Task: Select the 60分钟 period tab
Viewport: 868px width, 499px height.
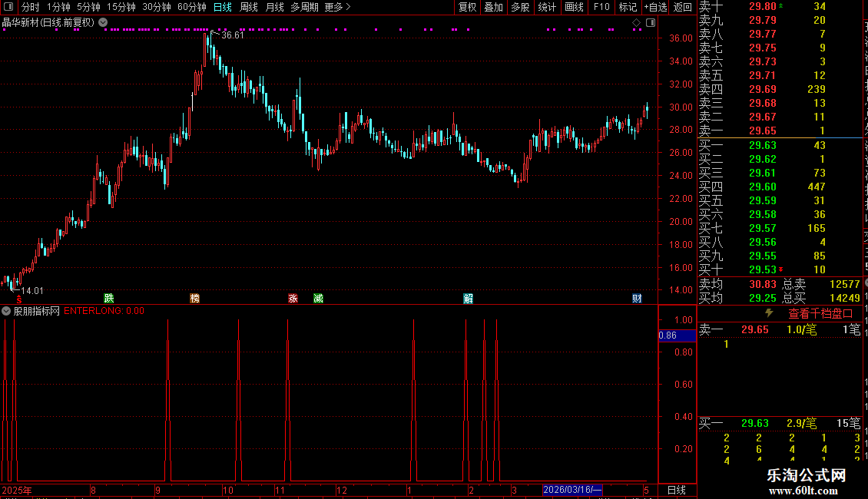Action: (x=191, y=7)
